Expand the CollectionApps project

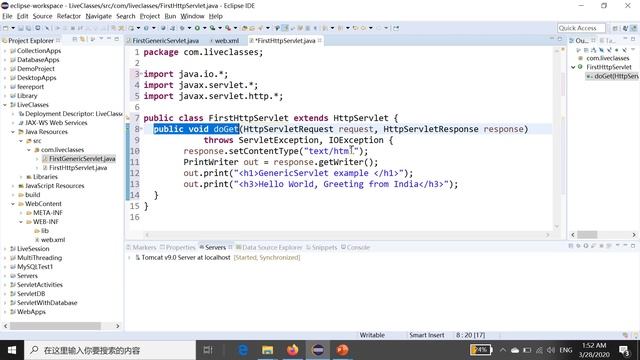[5, 51]
